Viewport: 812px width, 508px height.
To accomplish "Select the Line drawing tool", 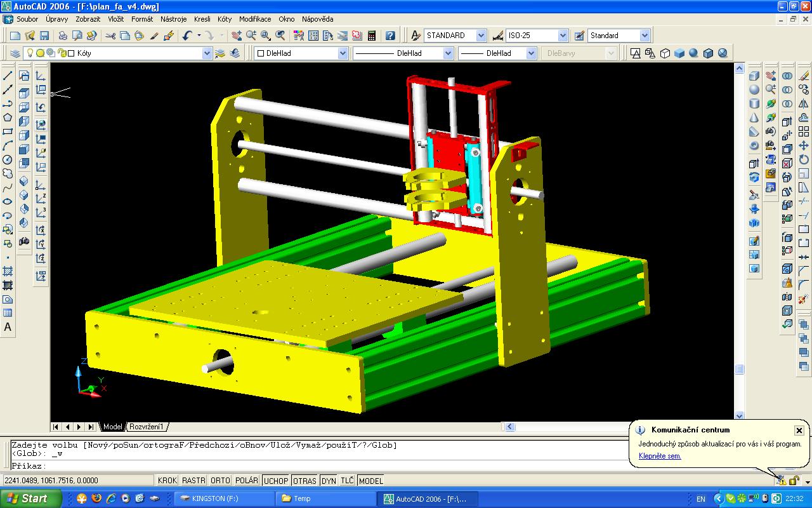I will 8,76.
